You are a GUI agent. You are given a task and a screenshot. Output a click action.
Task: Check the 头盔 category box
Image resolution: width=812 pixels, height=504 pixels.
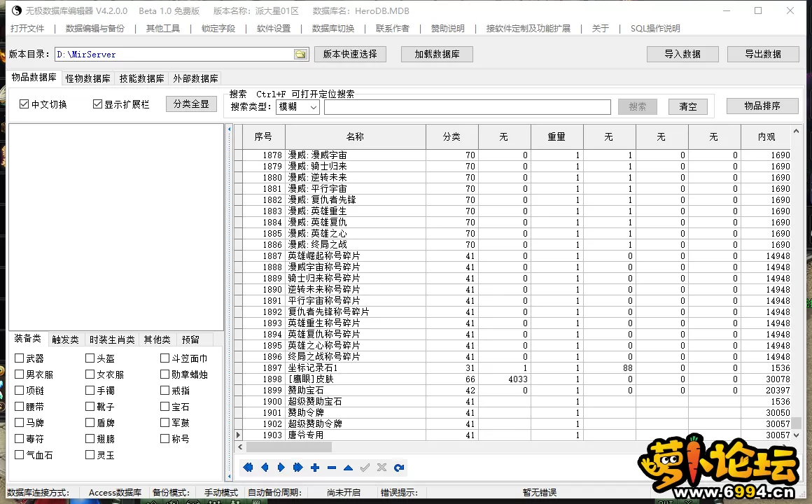(90, 358)
